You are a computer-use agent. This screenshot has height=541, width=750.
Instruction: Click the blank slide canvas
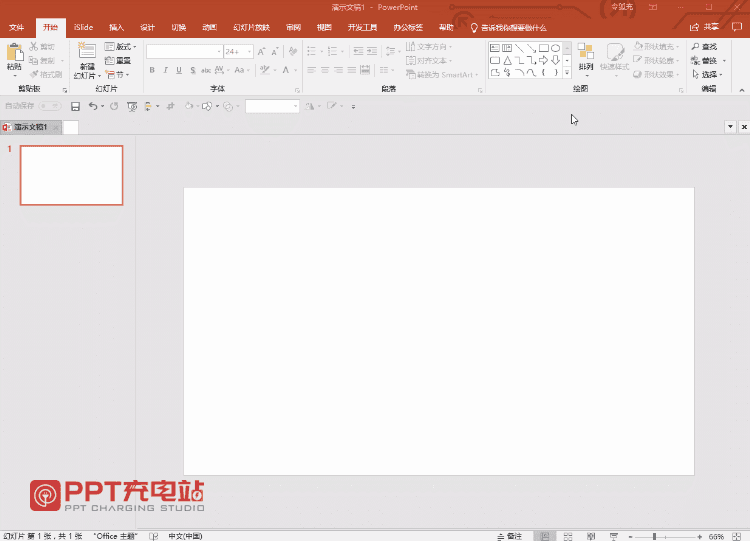(x=439, y=331)
